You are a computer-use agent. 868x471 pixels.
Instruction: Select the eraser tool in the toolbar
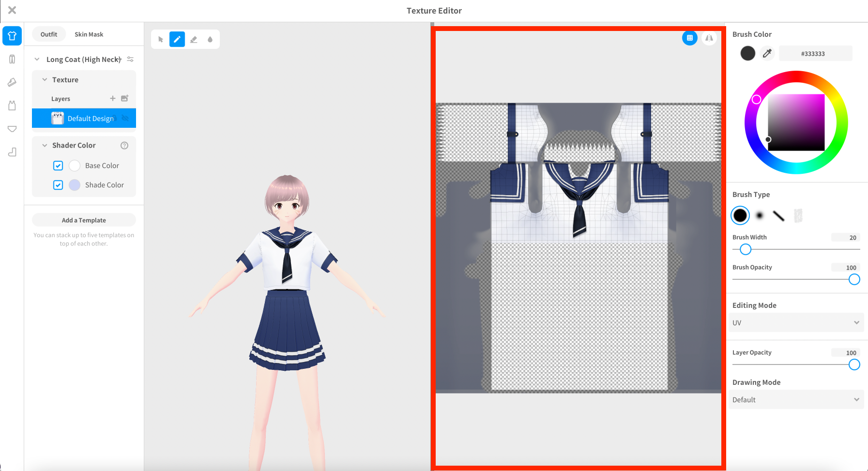194,39
